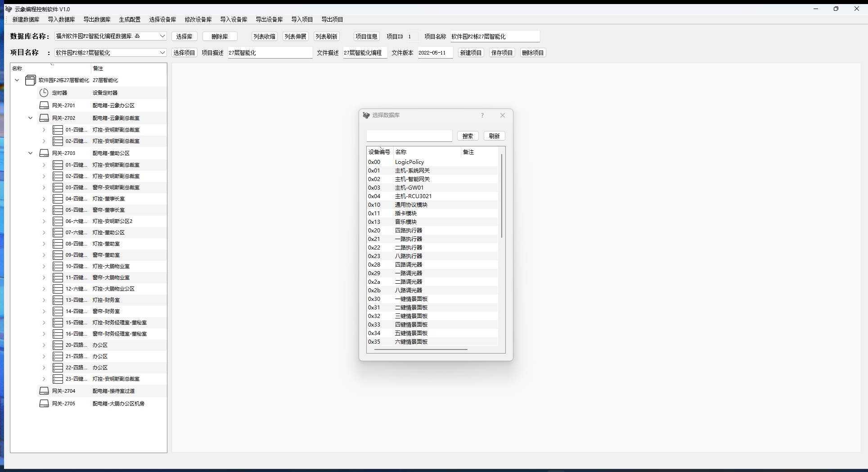Click the device icon for 灯控-董助公区

click(58, 232)
